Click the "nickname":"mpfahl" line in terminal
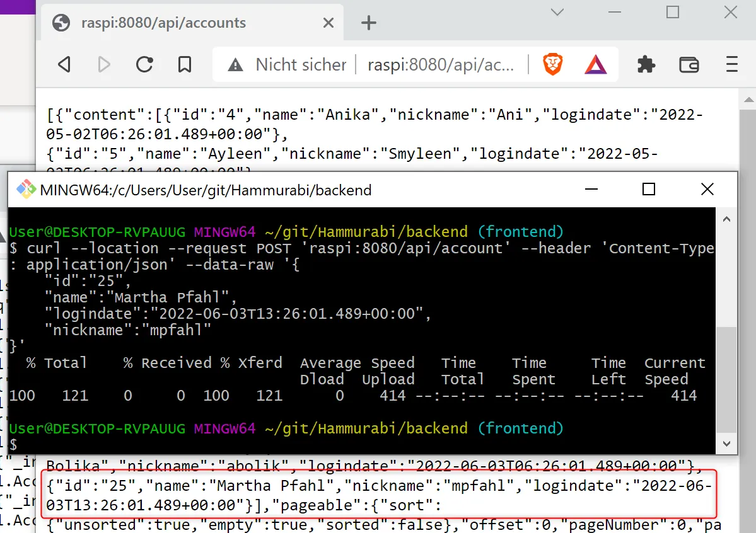Image resolution: width=756 pixels, height=533 pixels. tap(128, 330)
